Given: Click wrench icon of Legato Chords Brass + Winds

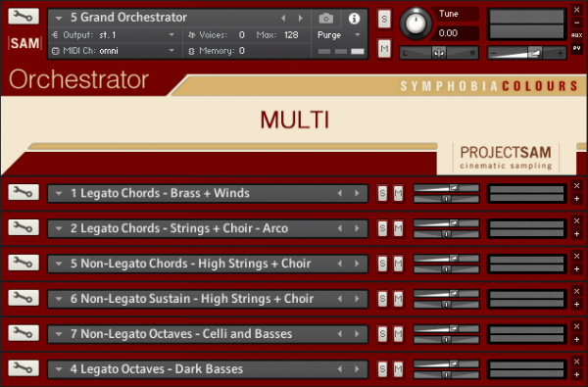Looking at the screenshot, I should pyautogui.click(x=24, y=192).
